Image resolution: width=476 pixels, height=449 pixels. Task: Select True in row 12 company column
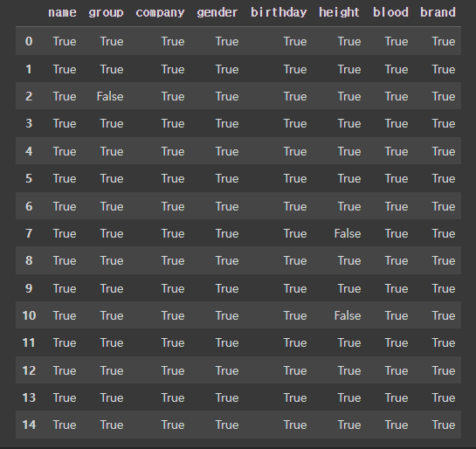pyautogui.click(x=173, y=370)
